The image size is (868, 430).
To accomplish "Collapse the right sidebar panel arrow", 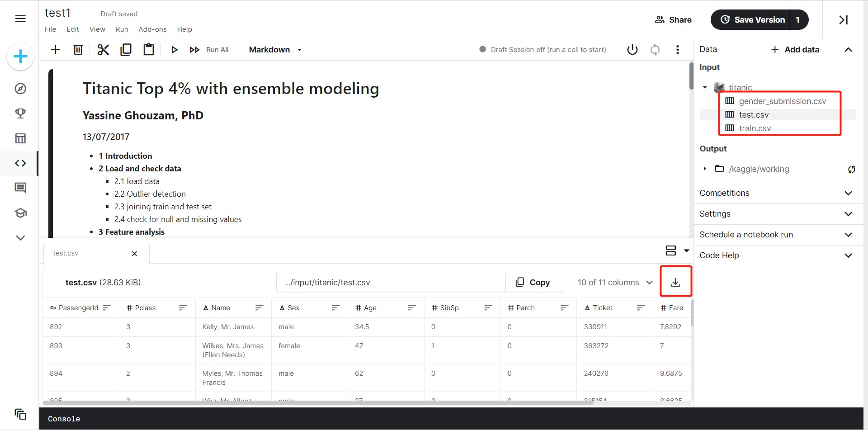I will (x=843, y=20).
